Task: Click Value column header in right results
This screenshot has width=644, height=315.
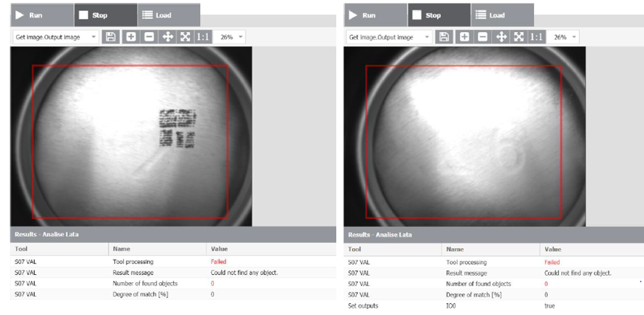Action: tap(592, 250)
